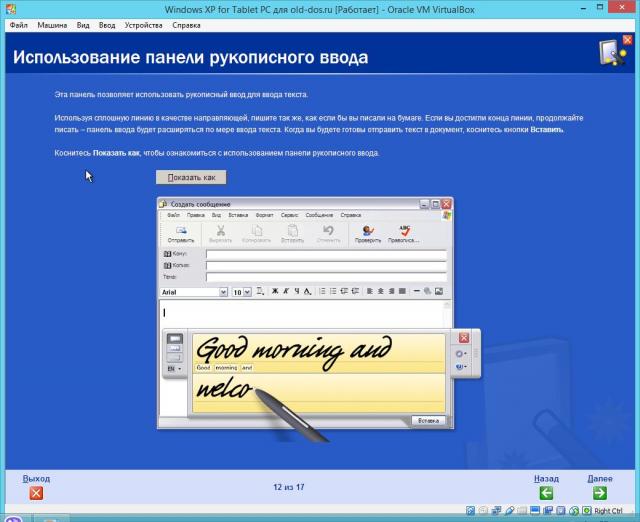Open the Ввод menu
Viewport: 640px width, 522px height.
pyautogui.click(x=107, y=25)
